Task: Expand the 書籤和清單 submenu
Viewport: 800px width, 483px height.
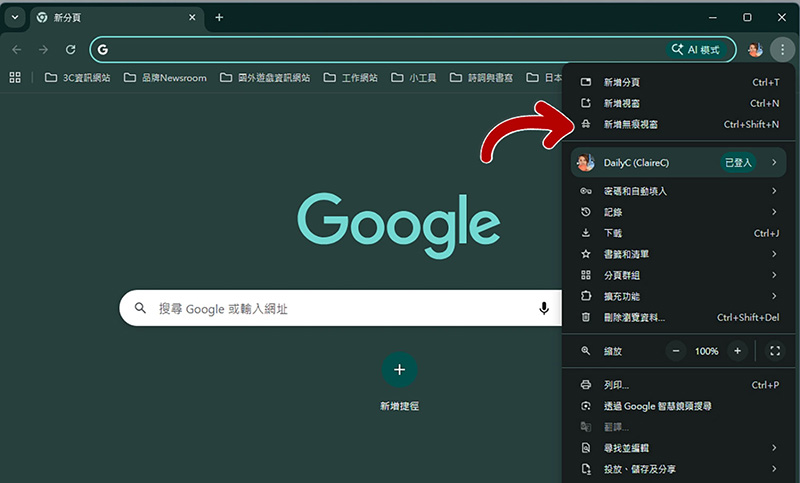Action: [x=680, y=254]
